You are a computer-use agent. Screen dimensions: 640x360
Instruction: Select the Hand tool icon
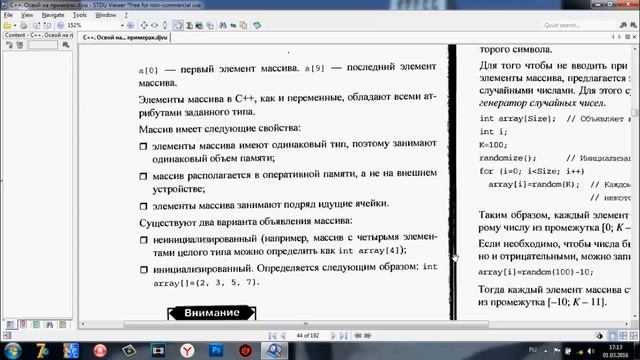coord(178,25)
